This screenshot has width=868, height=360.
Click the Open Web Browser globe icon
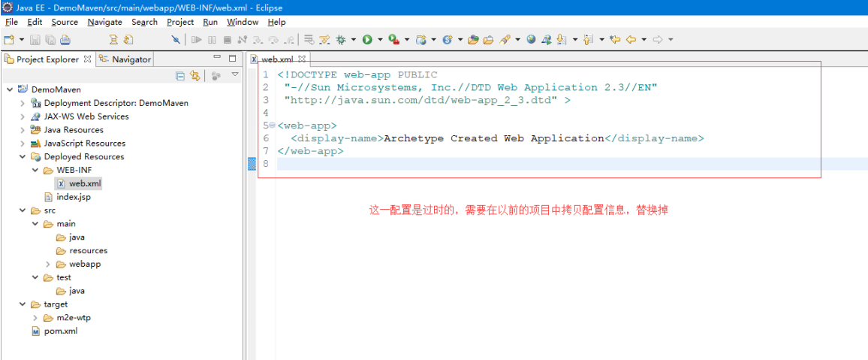(x=532, y=39)
